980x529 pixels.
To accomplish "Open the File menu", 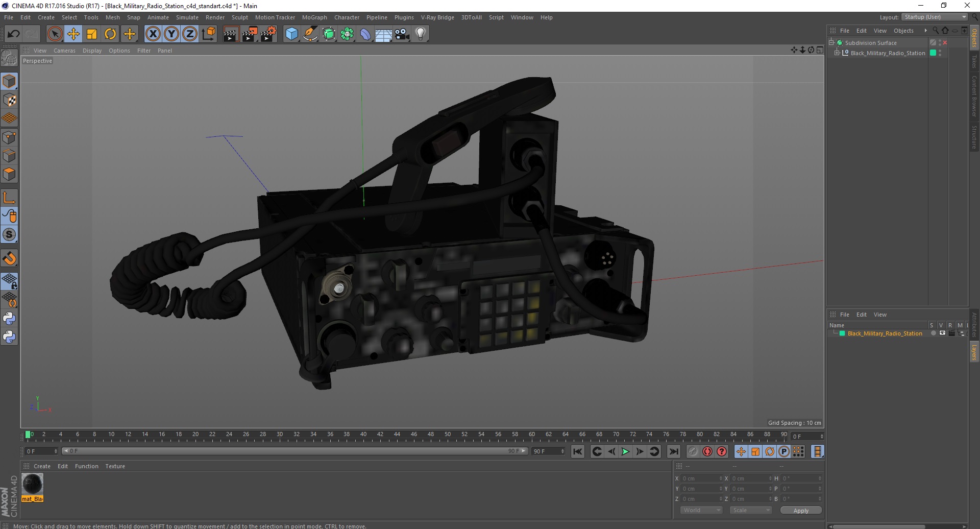I will 9,17.
